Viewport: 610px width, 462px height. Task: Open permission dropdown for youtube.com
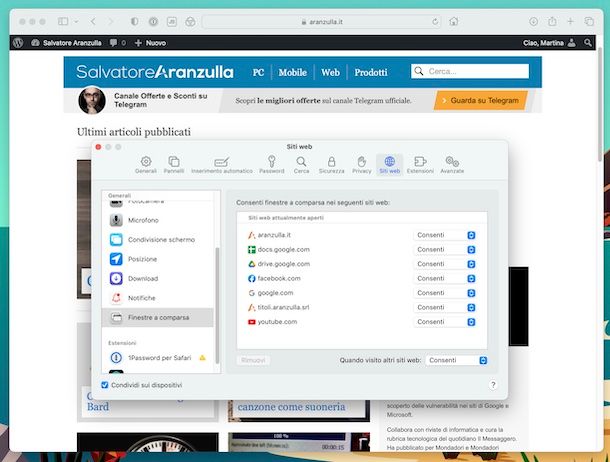(444, 322)
